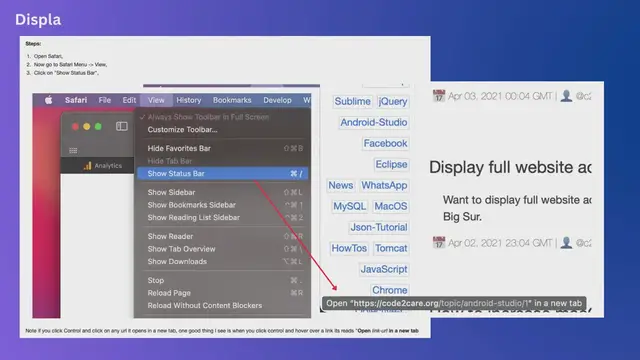Open the MacOS topic link
Image resolution: width=640 pixels, height=360 pixels.
pyautogui.click(x=391, y=207)
